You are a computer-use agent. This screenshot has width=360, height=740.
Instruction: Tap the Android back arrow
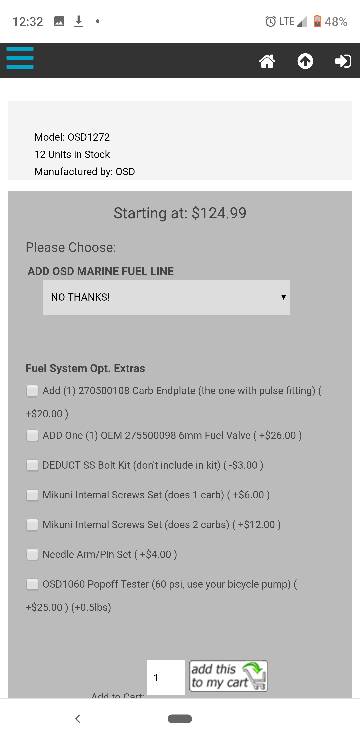pyautogui.click(x=78, y=719)
